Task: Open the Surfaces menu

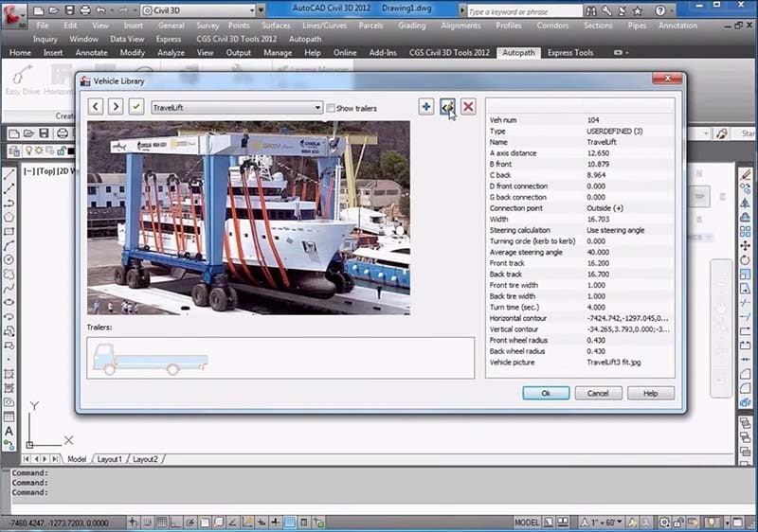Action: pyautogui.click(x=276, y=26)
